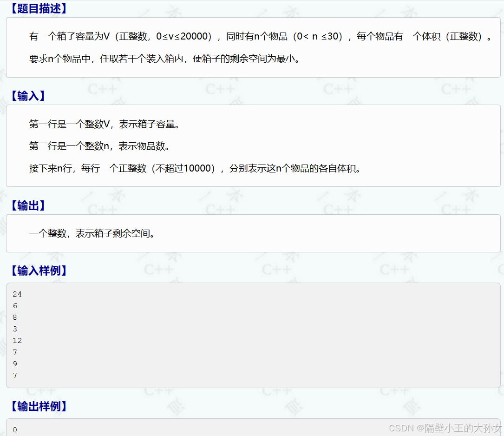The height and width of the screenshot is (436, 504).
Task: Click the output sample code block
Action: coord(252,429)
